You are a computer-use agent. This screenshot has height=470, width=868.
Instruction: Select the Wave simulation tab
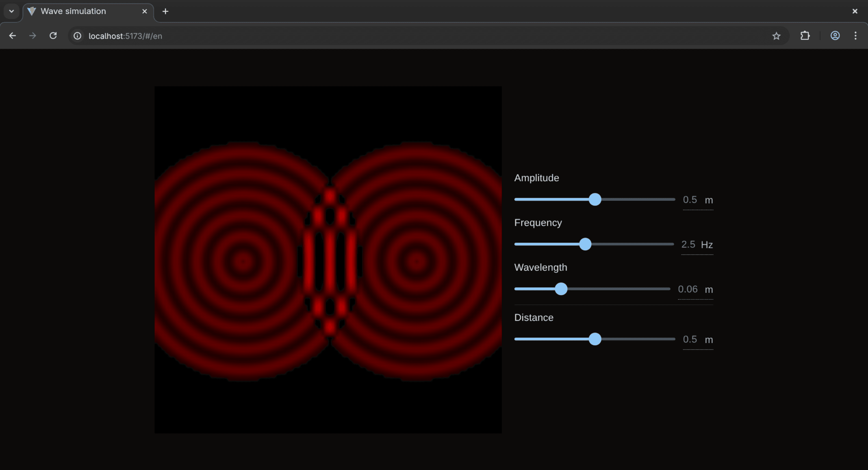[73, 11]
